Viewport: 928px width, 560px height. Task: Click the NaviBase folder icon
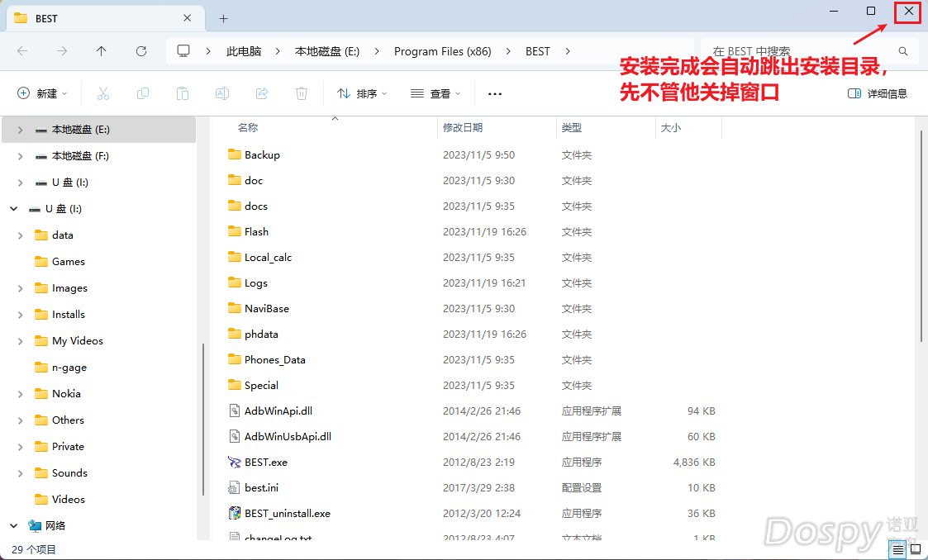pos(235,308)
